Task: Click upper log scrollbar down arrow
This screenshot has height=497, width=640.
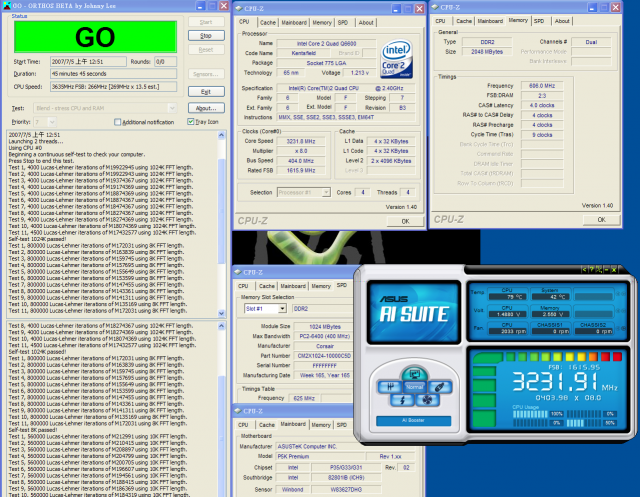Action: [x=222, y=313]
